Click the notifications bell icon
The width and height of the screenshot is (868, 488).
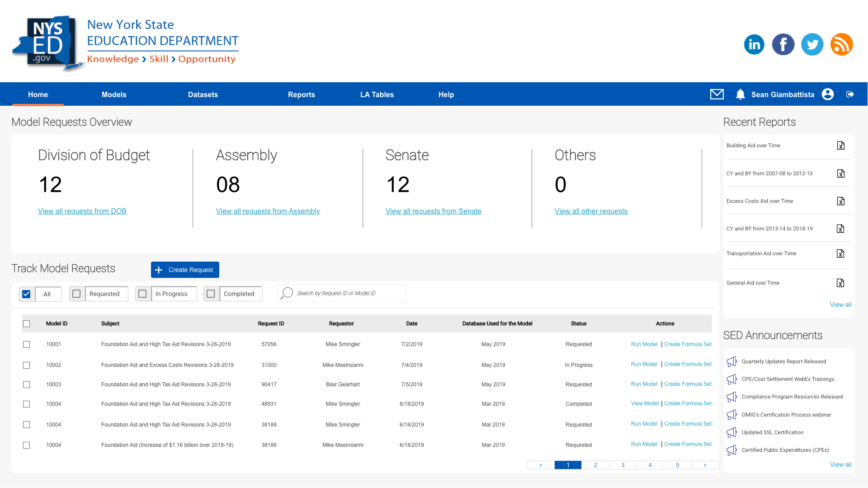[740, 94]
